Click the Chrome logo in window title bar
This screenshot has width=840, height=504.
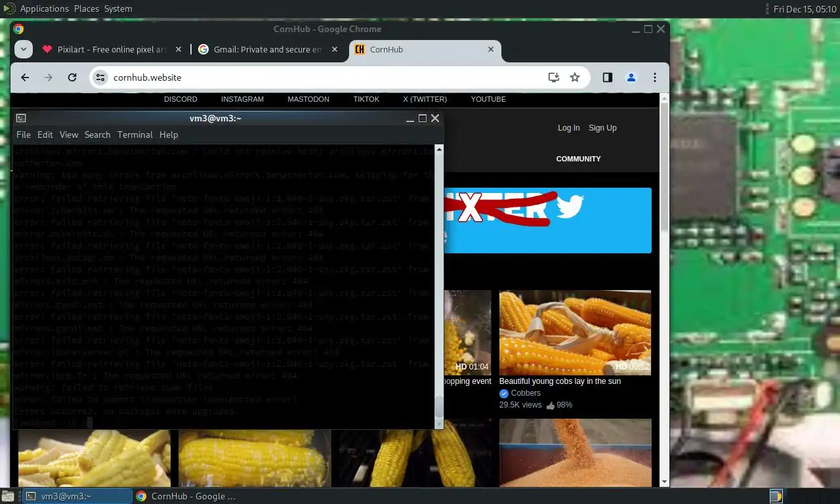click(18, 29)
